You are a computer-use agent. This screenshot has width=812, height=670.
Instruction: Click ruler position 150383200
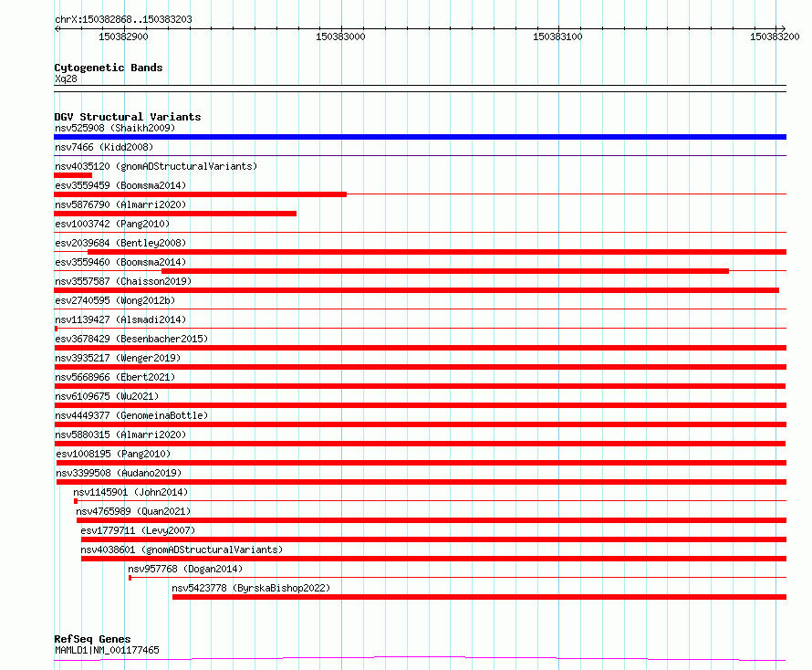click(x=775, y=37)
